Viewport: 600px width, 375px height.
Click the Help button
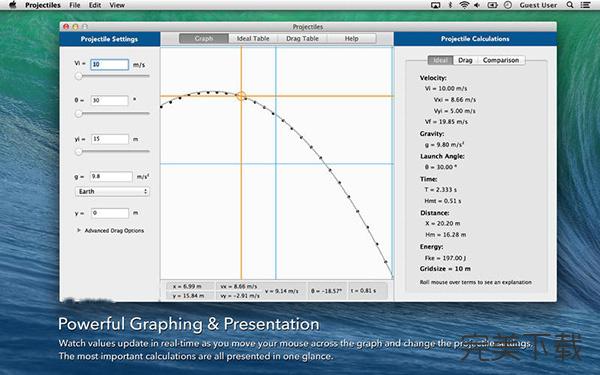click(352, 39)
